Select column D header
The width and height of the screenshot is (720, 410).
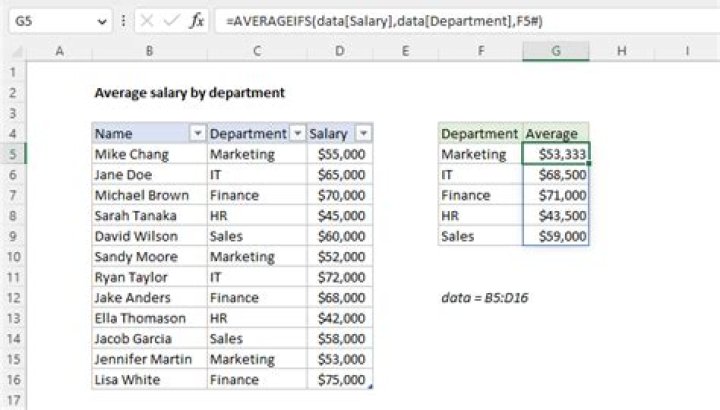(x=340, y=50)
